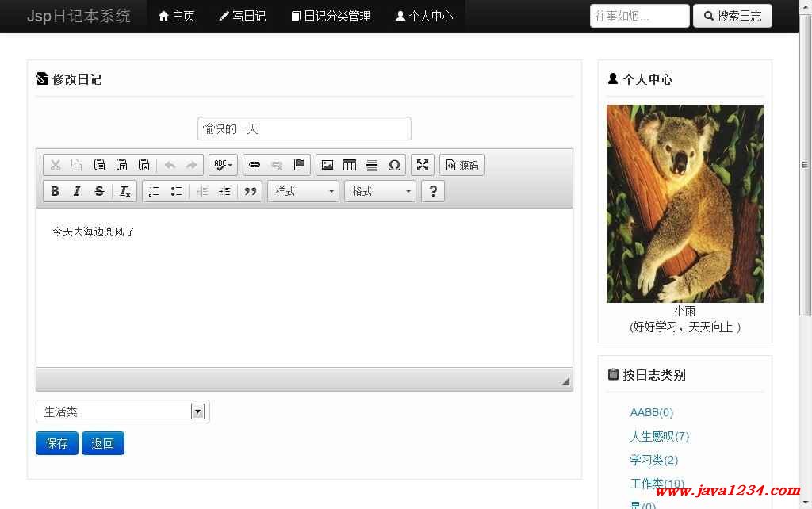The height and width of the screenshot is (509, 812).
Task: Insert a hyperlink with the link icon
Action: pyautogui.click(x=255, y=165)
